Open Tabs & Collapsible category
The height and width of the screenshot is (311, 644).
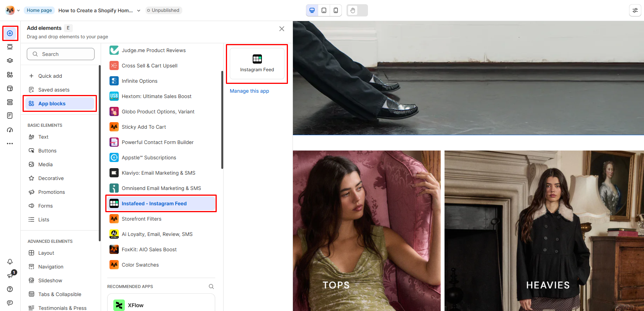60,294
